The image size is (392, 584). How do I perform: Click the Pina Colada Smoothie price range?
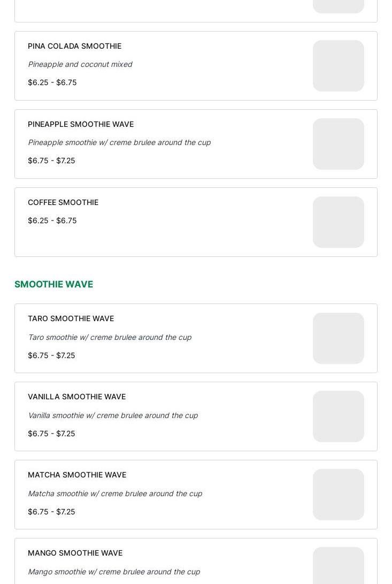tap(52, 82)
